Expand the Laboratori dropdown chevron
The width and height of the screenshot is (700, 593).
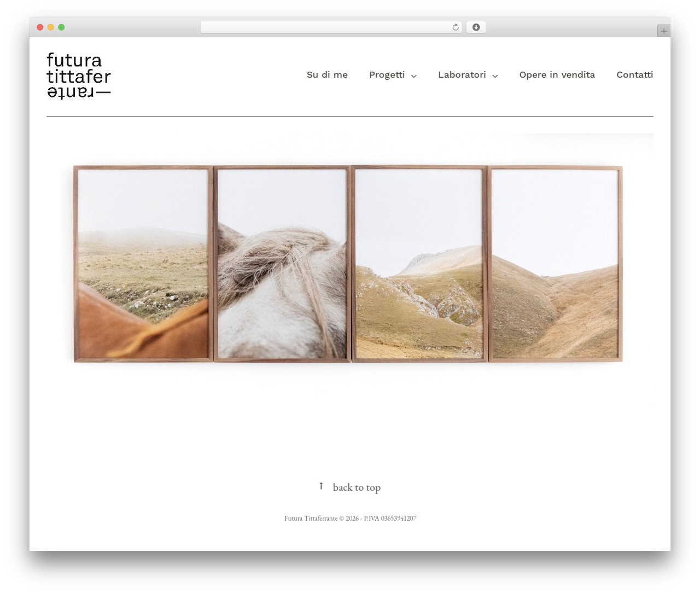(495, 76)
